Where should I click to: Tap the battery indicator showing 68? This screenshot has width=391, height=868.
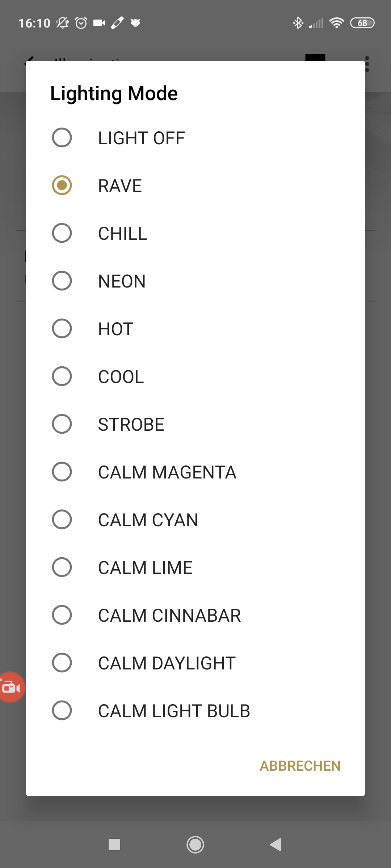click(362, 23)
